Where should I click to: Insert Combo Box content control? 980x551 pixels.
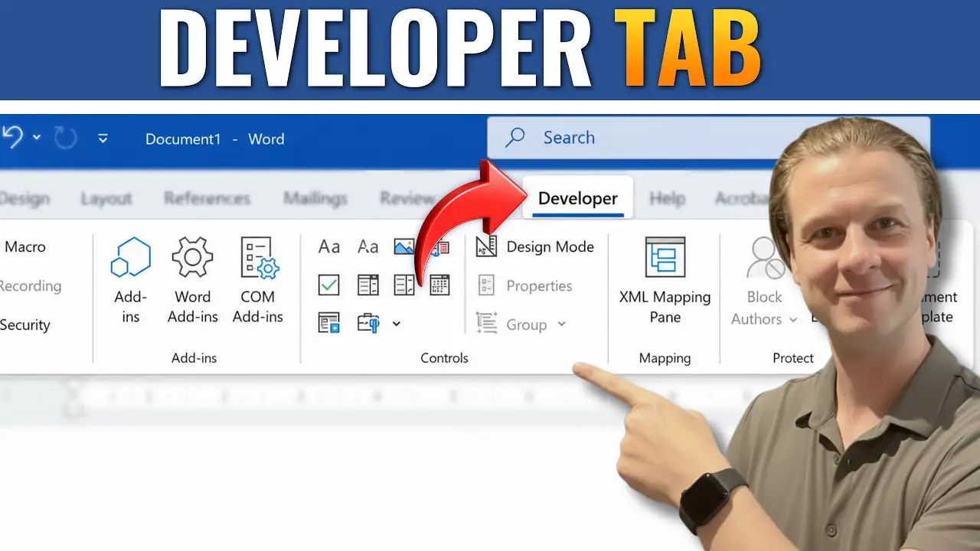click(x=368, y=285)
